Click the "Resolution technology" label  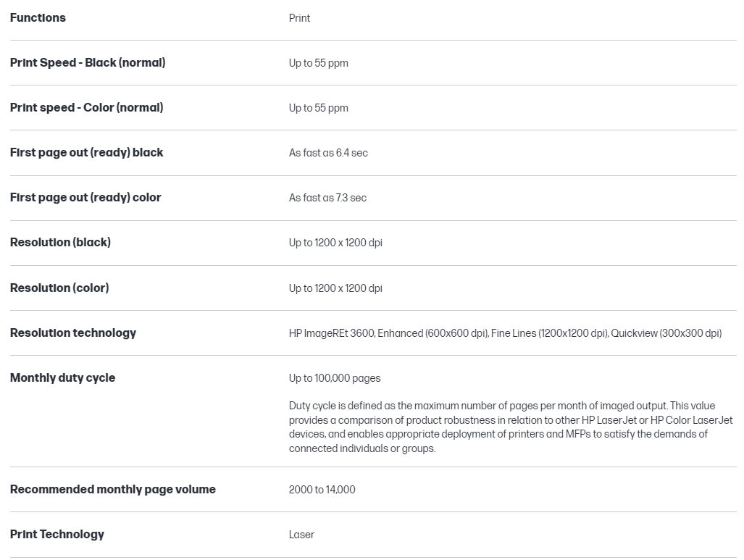73,333
